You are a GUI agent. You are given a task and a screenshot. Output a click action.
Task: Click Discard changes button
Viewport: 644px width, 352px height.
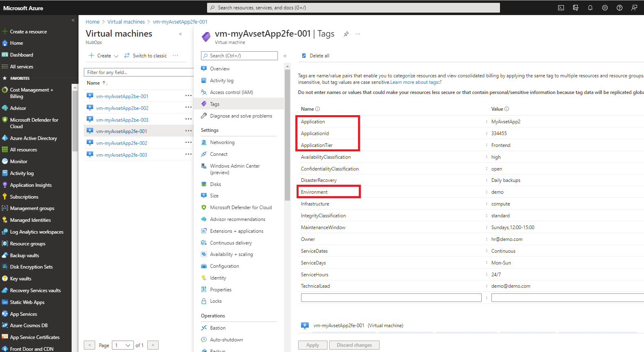(354, 345)
